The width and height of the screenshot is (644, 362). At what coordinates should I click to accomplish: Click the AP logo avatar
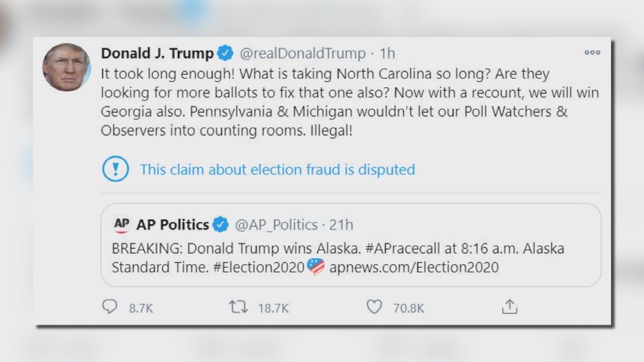(122, 225)
